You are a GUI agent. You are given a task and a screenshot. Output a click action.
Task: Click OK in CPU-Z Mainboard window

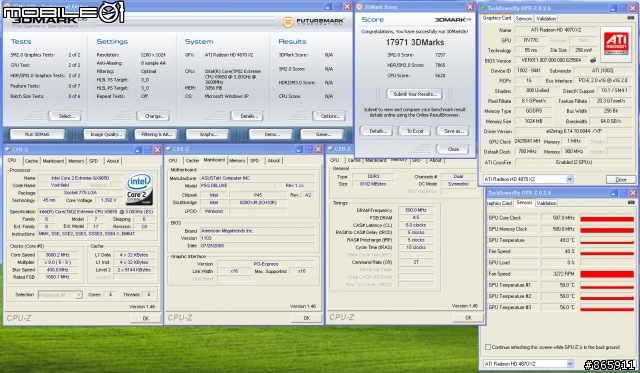(307, 318)
